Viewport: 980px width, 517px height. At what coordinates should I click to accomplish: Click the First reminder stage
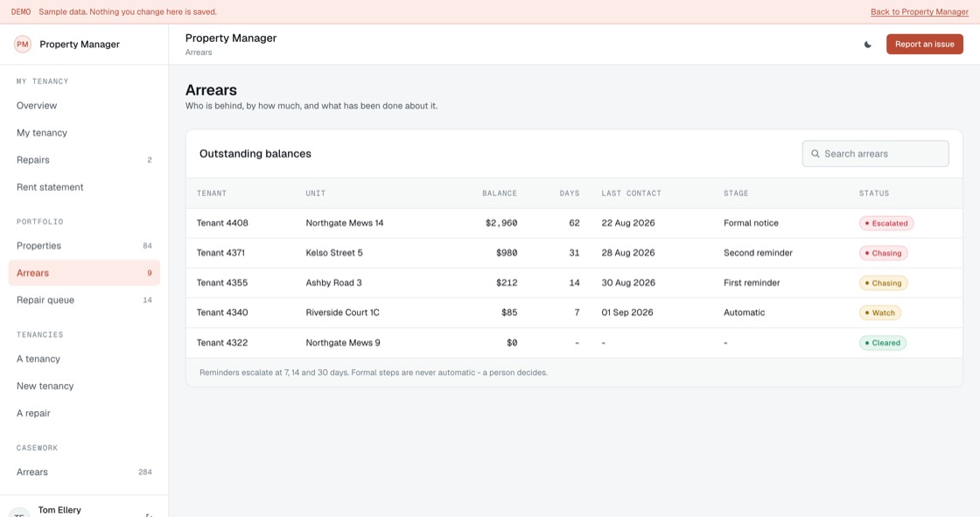click(x=752, y=283)
